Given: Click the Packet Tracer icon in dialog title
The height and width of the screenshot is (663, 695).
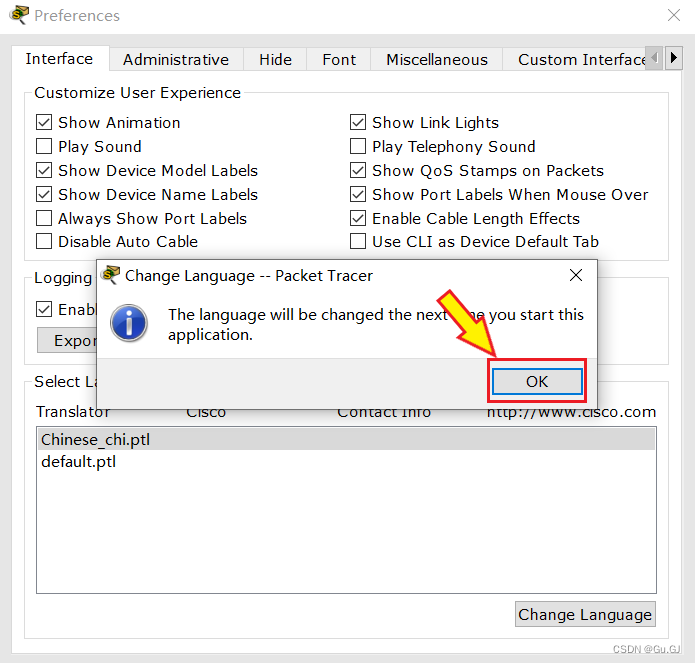Looking at the screenshot, I should (x=110, y=275).
